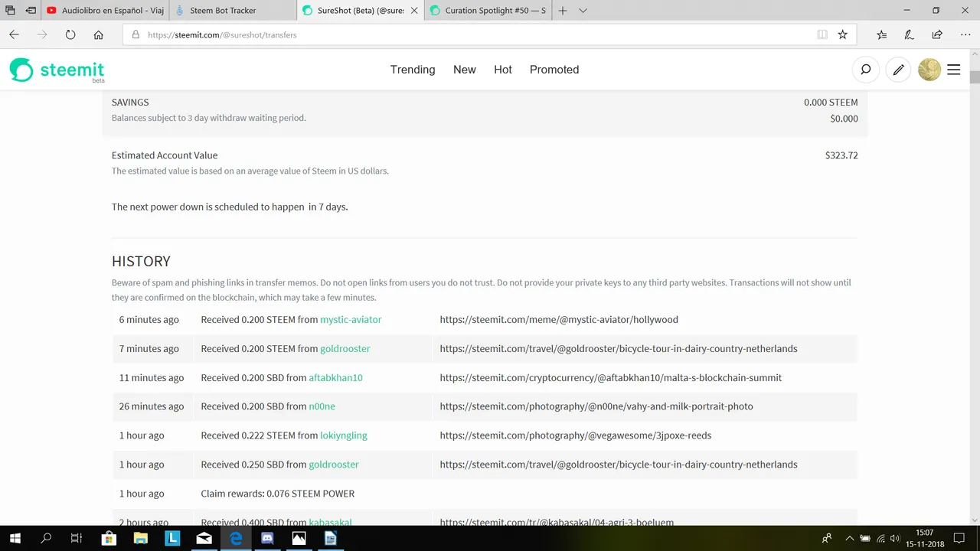Click the 3jpoxe-reeds memo URL
The height and width of the screenshot is (551, 980).
click(x=576, y=435)
